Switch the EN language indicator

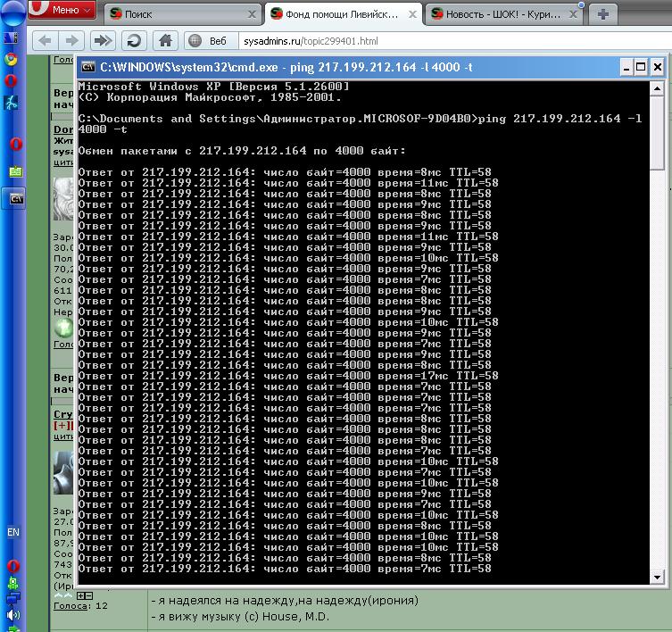coord(12,532)
